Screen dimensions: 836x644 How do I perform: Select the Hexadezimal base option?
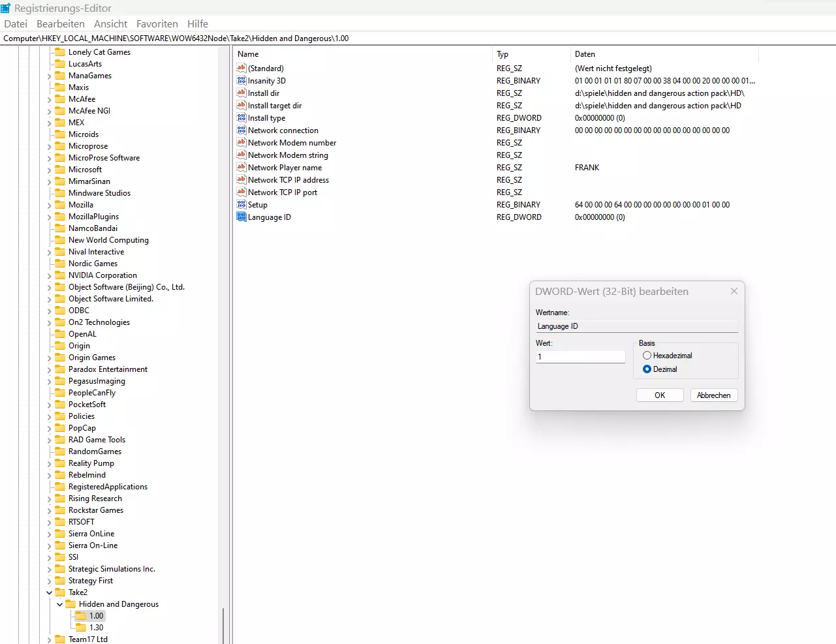(647, 356)
